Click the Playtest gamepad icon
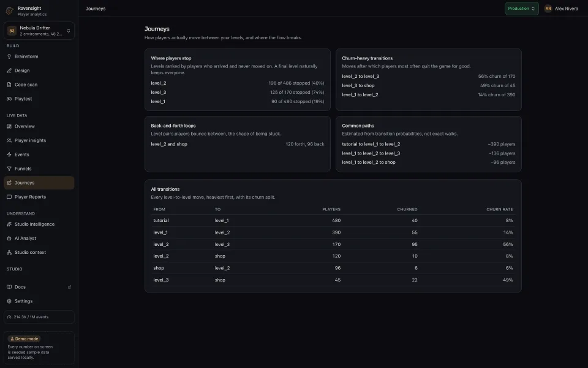The image size is (588, 368). [x=9, y=99]
